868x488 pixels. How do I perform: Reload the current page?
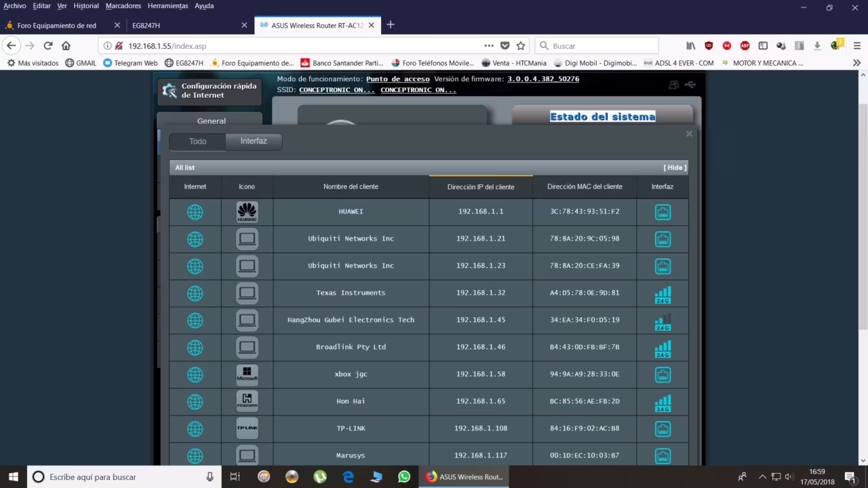(48, 45)
